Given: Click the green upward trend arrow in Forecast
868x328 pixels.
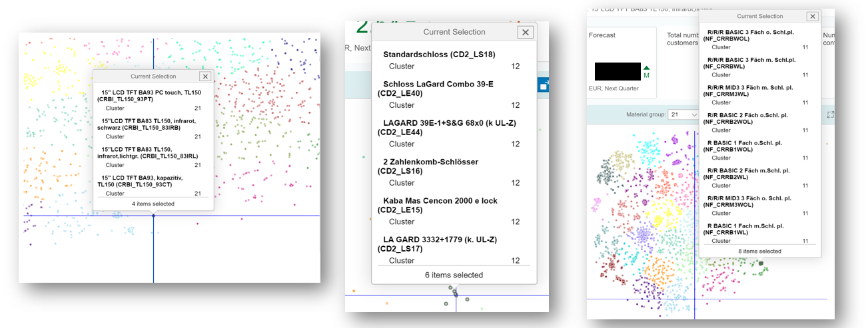Looking at the screenshot, I should pos(646,68).
